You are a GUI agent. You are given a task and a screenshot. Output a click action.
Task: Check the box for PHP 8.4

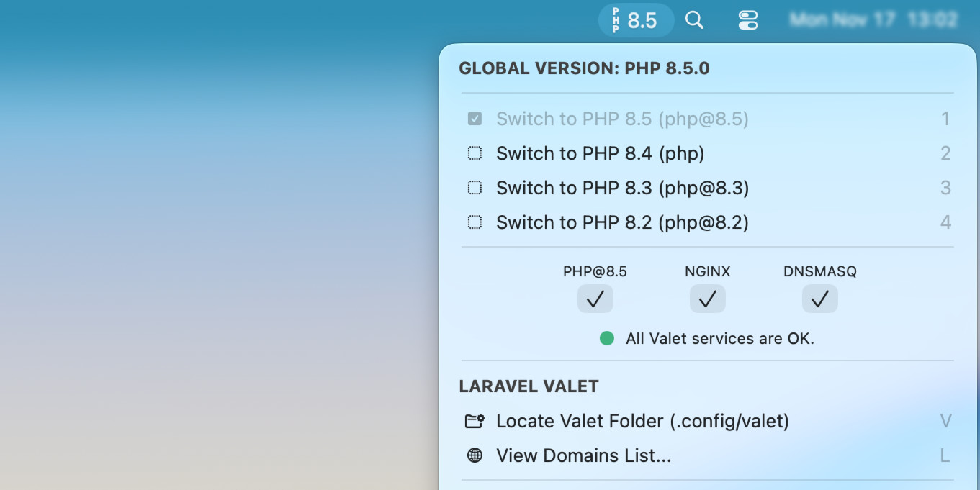click(x=475, y=153)
